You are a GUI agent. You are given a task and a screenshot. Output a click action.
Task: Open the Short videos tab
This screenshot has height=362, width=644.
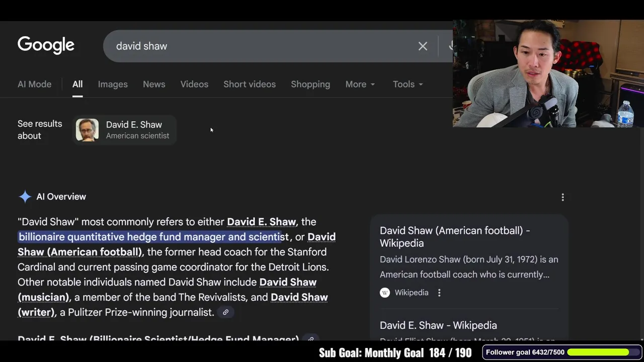coord(250,84)
